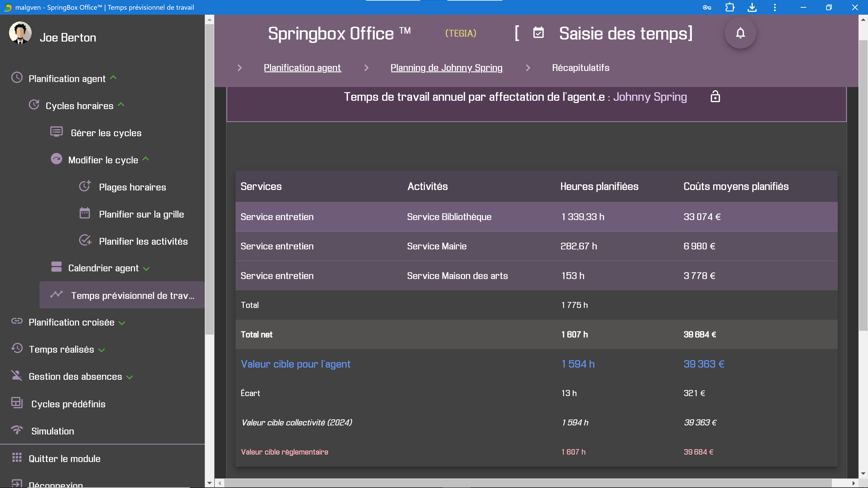The height and width of the screenshot is (488, 868).
Task: Open Plages horaires menu item
Action: coord(132,187)
